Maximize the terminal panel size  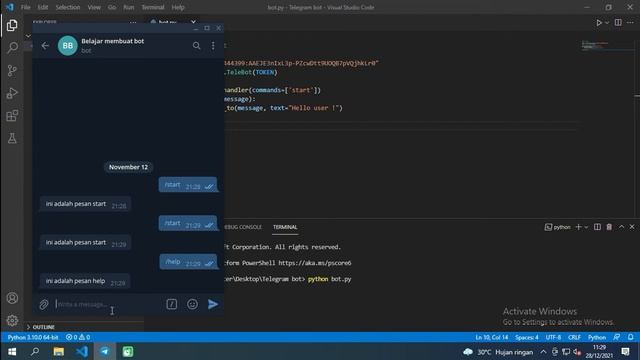[621, 227]
